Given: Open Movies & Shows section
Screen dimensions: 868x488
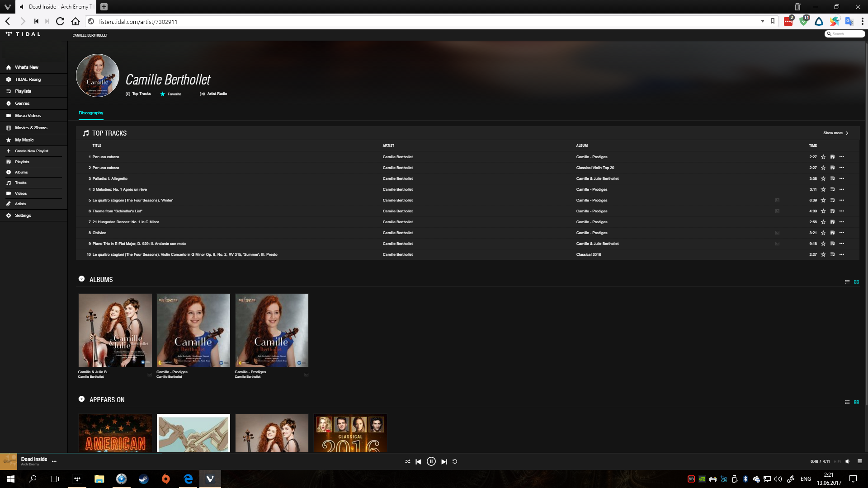Looking at the screenshot, I should (x=31, y=128).
